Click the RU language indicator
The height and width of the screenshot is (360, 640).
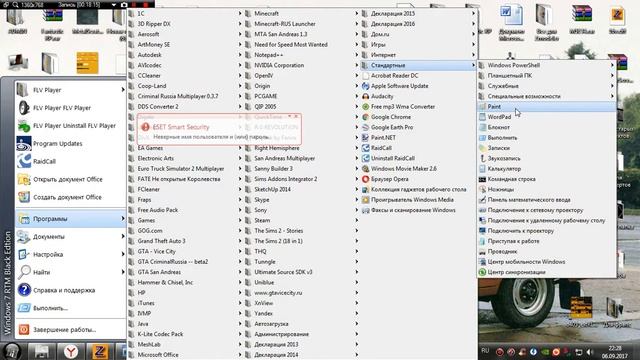coord(485,351)
